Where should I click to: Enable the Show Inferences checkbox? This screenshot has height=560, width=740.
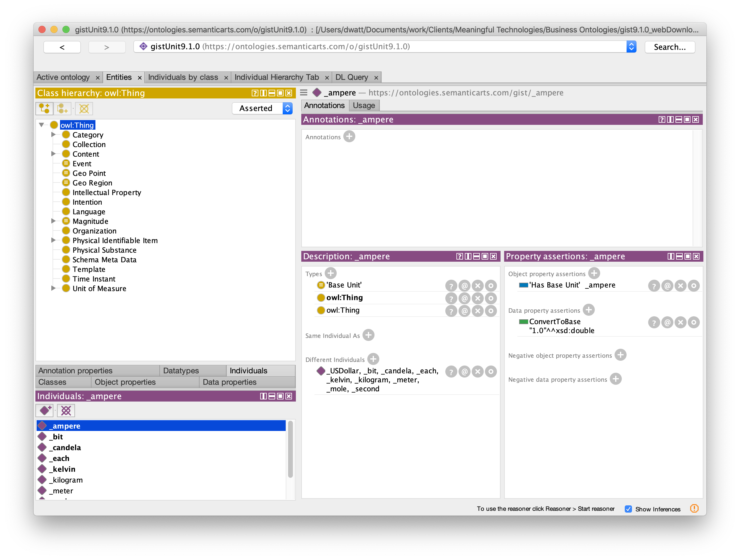point(628,509)
